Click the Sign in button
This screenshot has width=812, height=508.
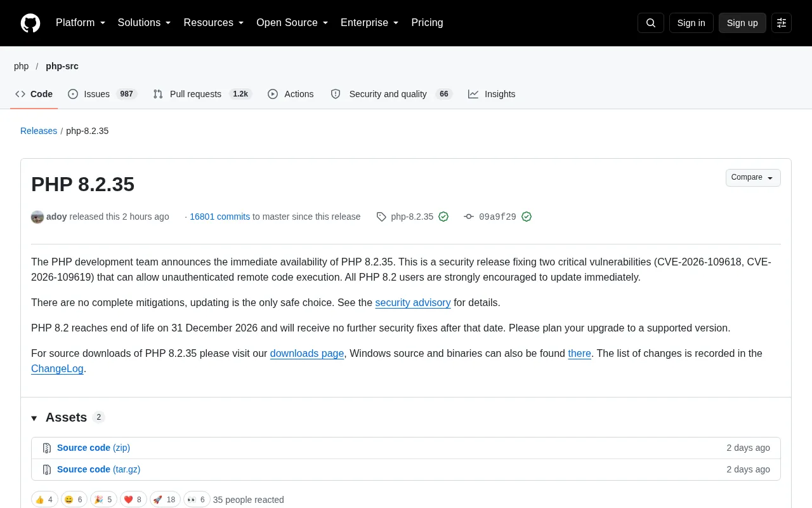(x=691, y=23)
